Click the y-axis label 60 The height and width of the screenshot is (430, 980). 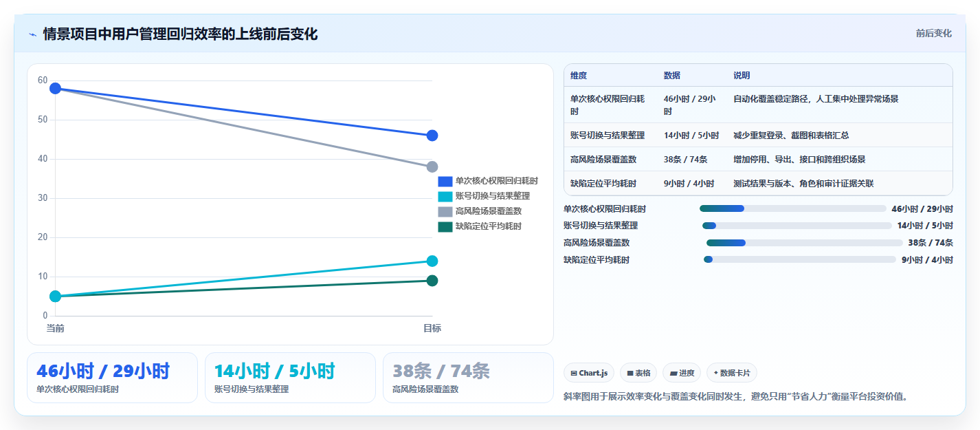[43, 80]
